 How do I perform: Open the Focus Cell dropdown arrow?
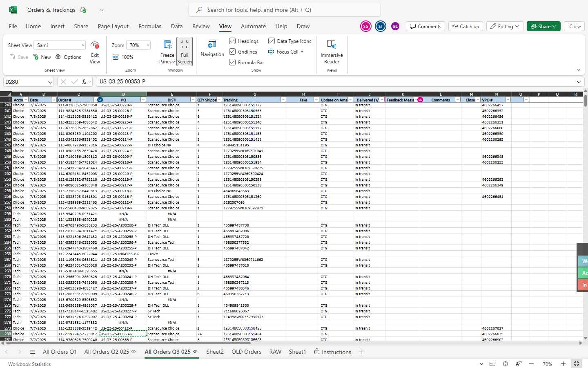tap(302, 52)
